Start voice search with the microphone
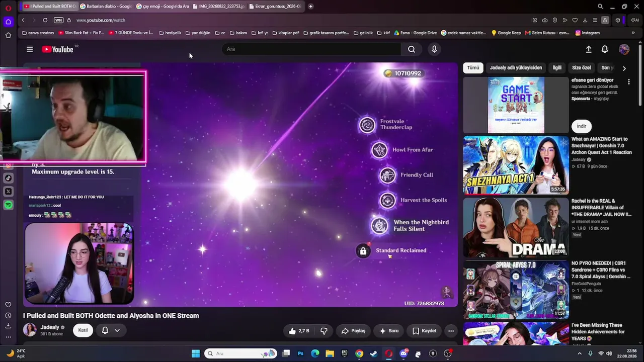 [x=434, y=49]
